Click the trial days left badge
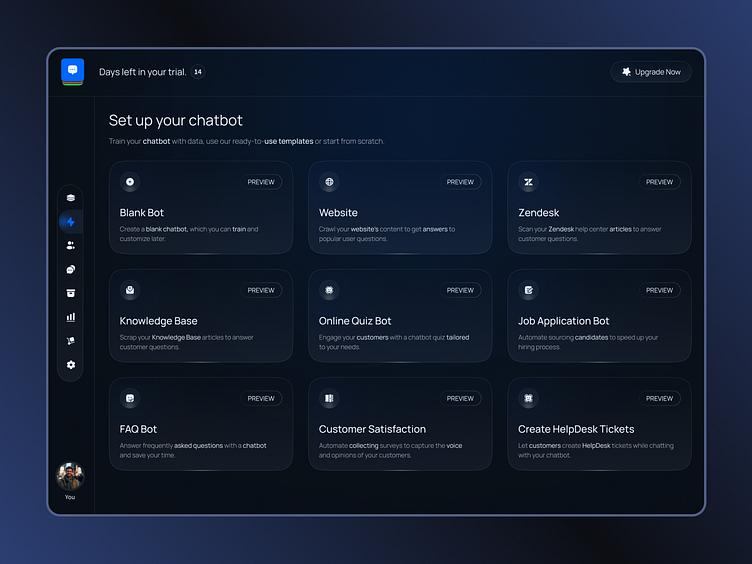Viewport: 752px width, 564px height. tap(198, 72)
